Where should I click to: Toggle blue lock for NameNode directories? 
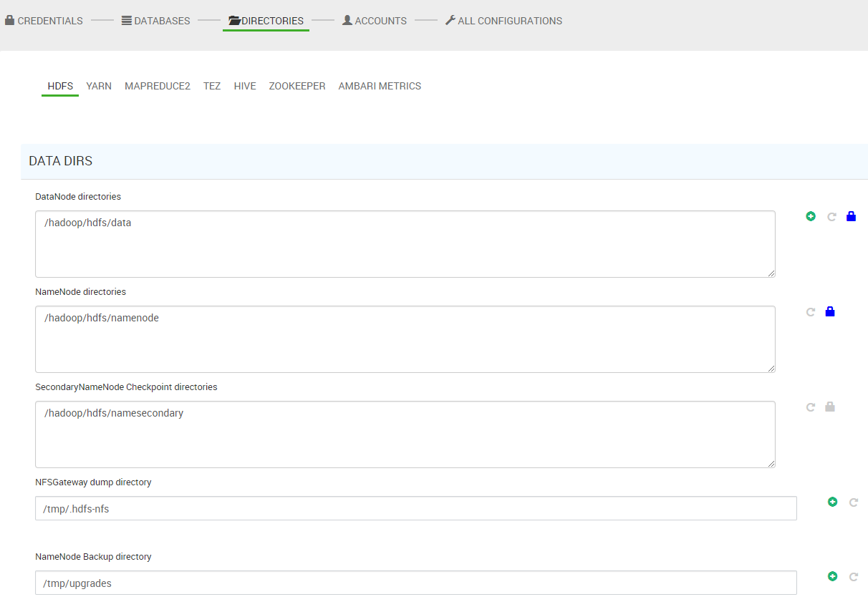(x=830, y=311)
